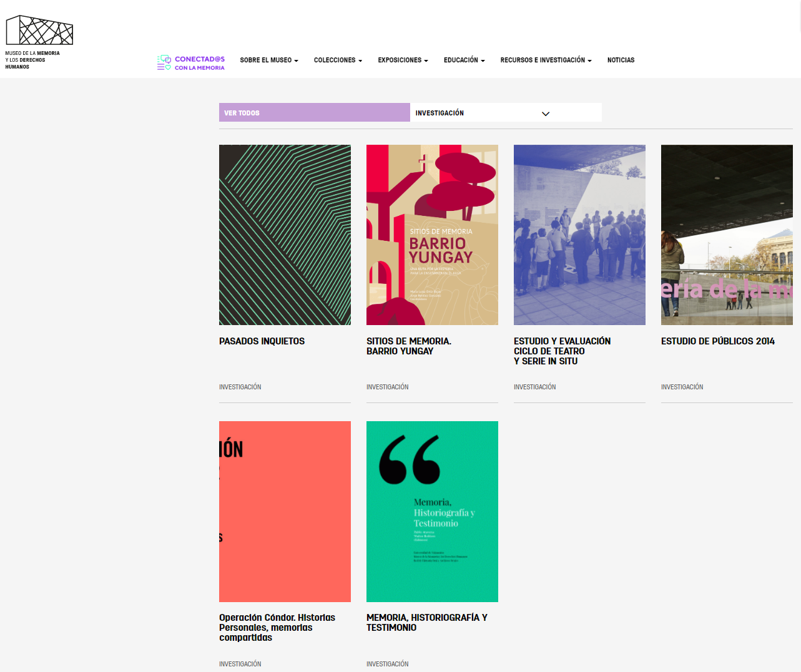Open the Operación Cóndor red cover

[x=285, y=512]
